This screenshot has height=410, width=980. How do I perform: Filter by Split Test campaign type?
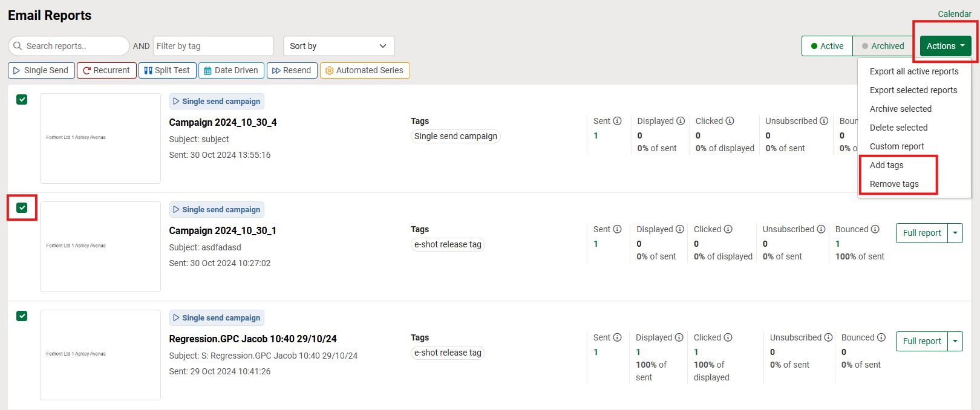(167, 70)
